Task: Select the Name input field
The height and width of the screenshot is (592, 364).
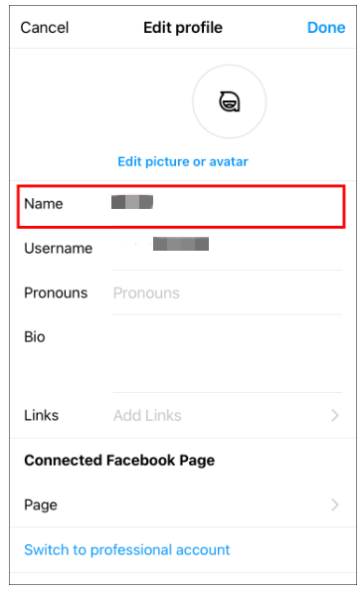Action: [x=228, y=204]
